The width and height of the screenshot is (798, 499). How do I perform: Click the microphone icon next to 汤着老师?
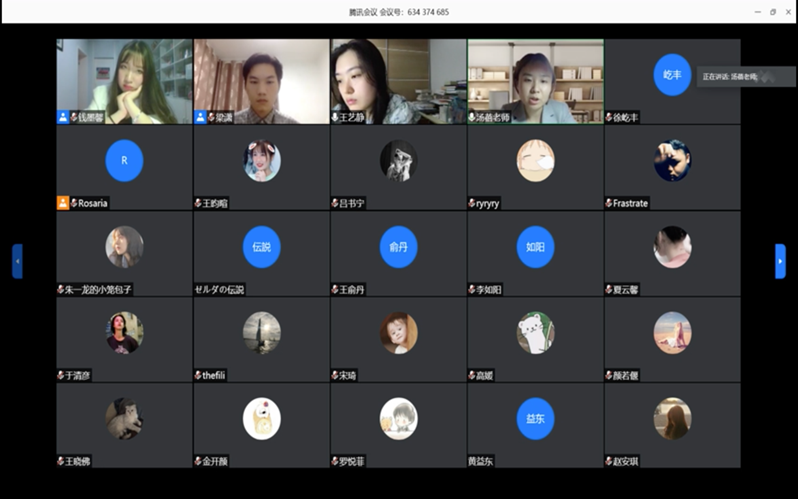(472, 117)
